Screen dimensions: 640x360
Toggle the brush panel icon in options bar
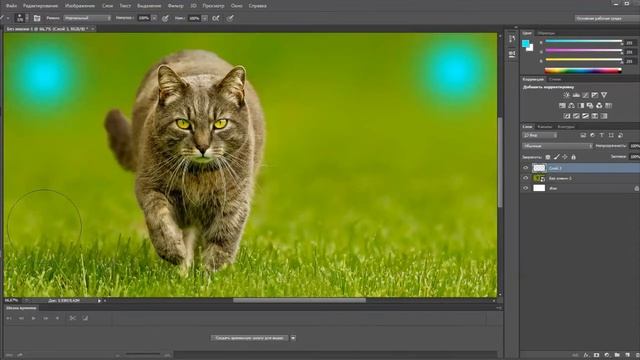point(37,18)
